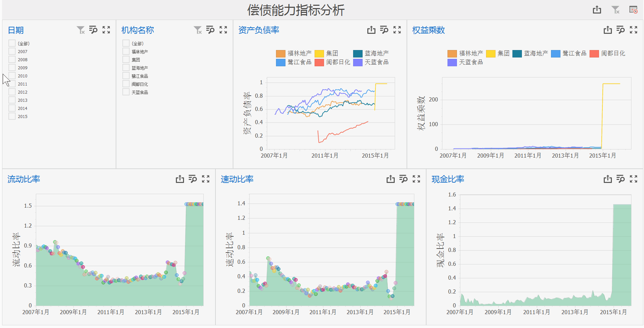Maximize the 流动比率 chart panel
This screenshot has width=644, height=328.
[206, 179]
